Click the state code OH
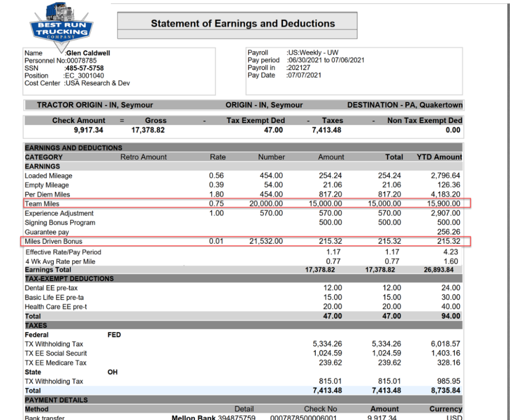 click(113, 372)
